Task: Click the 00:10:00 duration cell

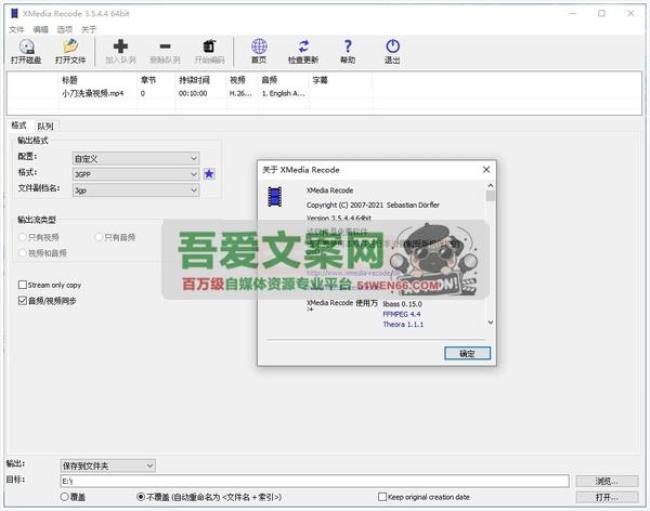Action: pos(193,93)
